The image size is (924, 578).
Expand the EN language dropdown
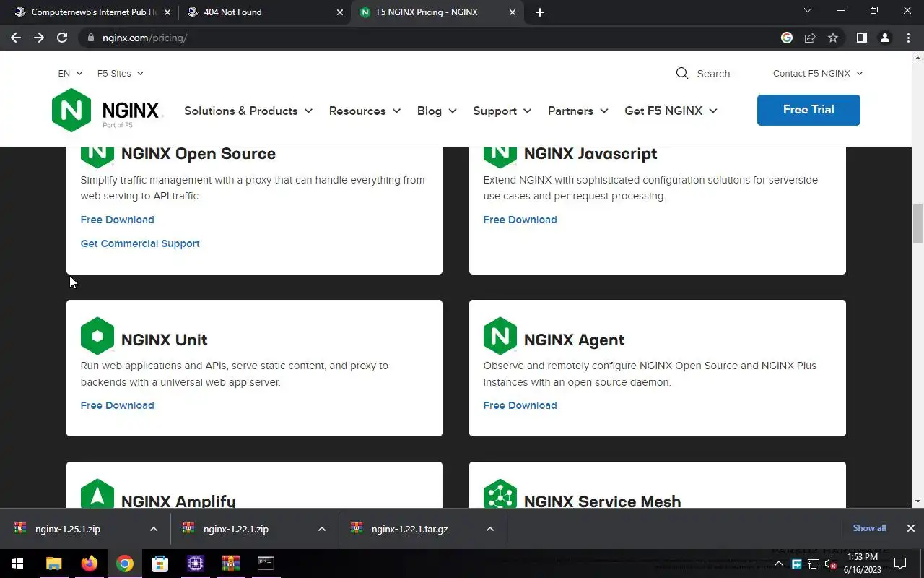[71, 73]
